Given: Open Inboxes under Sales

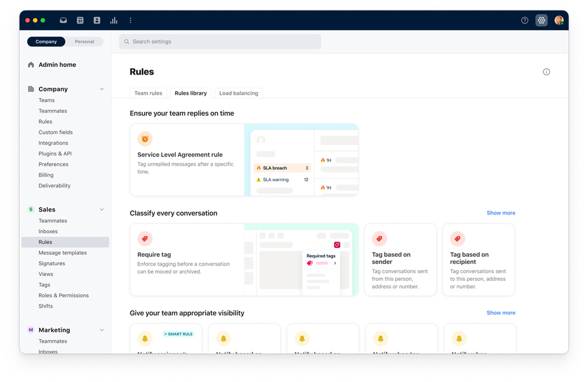Looking at the screenshot, I should click(x=48, y=232).
